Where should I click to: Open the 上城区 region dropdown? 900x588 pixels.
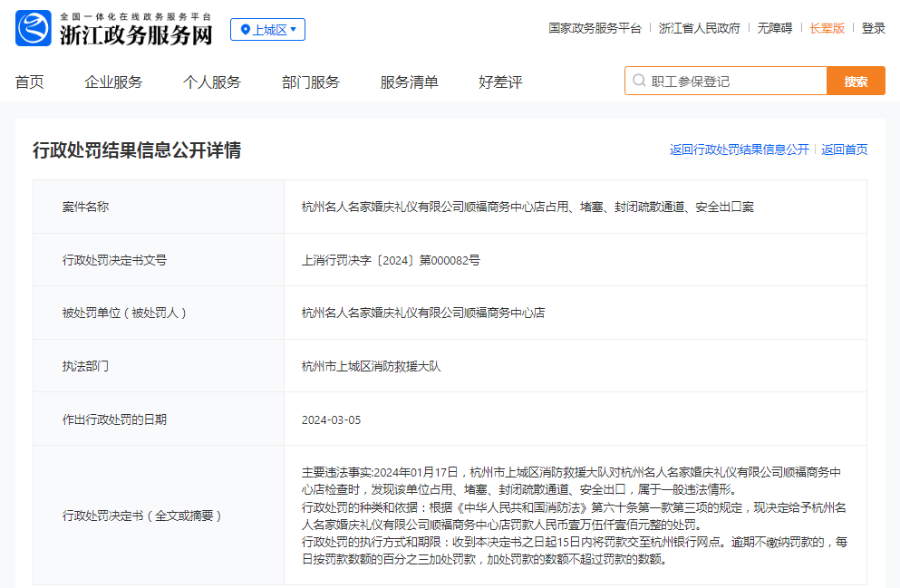click(267, 29)
